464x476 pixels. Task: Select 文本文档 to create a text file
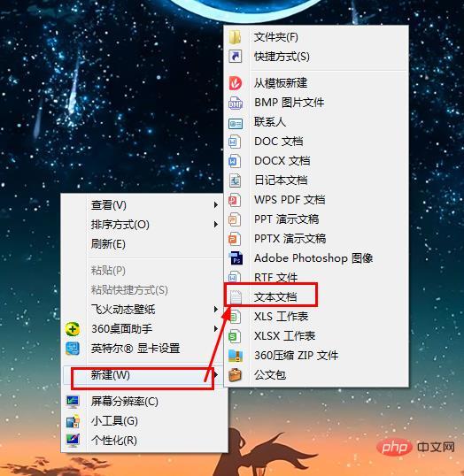tap(275, 297)
